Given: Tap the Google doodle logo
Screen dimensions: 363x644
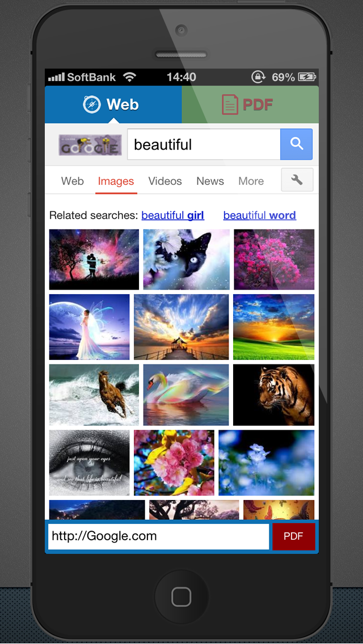Looking at the screenshot, I should (90, 145).
